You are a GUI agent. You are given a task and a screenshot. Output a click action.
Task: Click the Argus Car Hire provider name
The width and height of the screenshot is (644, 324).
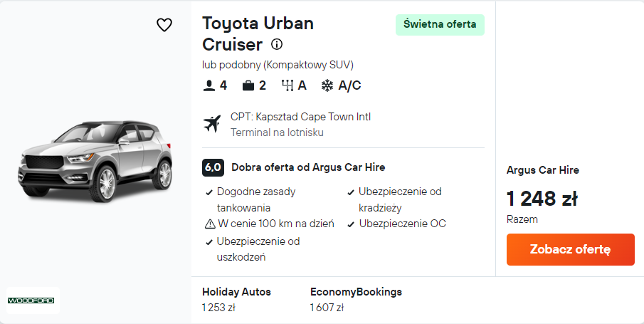click(x=543, y=170)
